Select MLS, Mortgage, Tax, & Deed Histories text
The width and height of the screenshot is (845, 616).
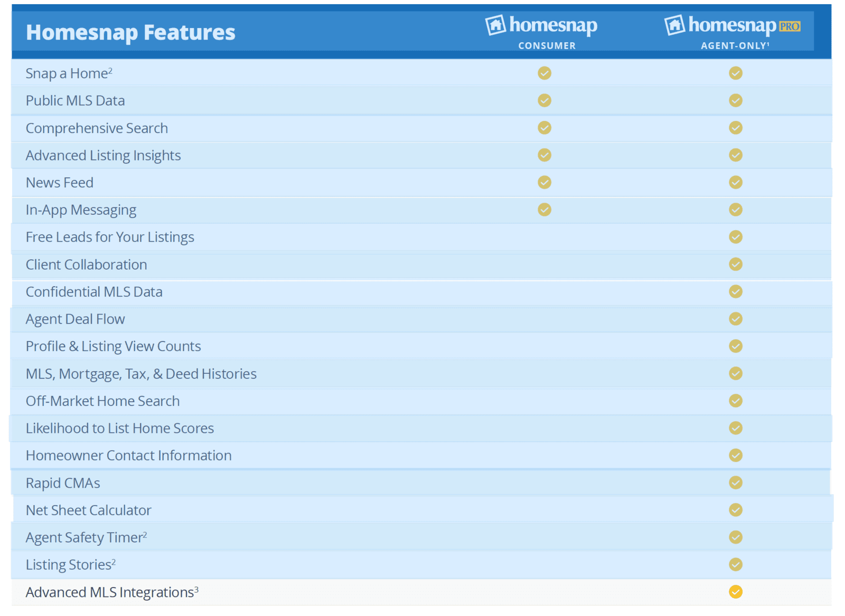coord(142,374)
